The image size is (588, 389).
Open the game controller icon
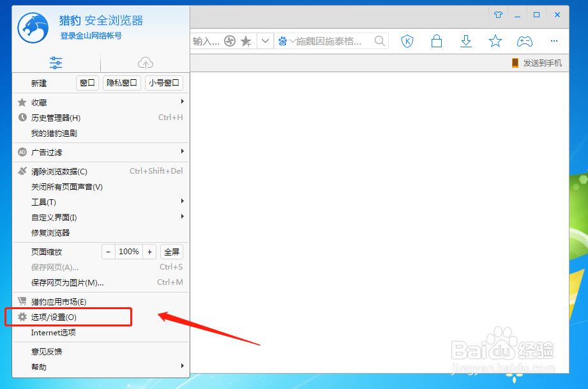click(x=525, y=42)
